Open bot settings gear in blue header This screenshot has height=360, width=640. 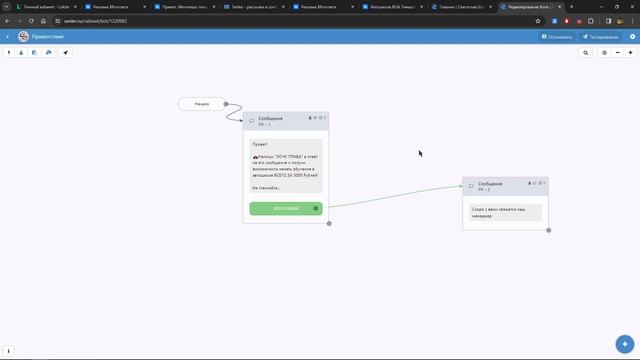click(x=632, y=37)
